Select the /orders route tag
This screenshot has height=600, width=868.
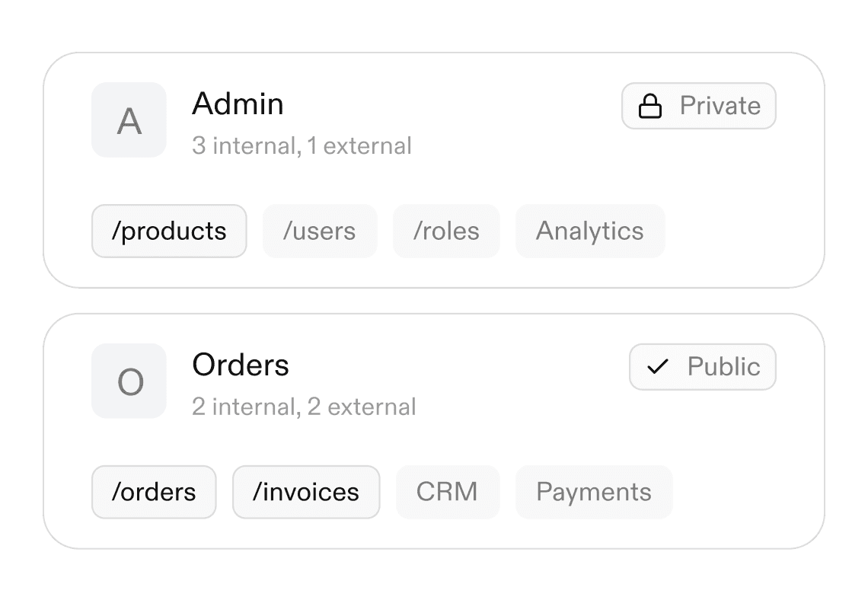tap(154, 492)
